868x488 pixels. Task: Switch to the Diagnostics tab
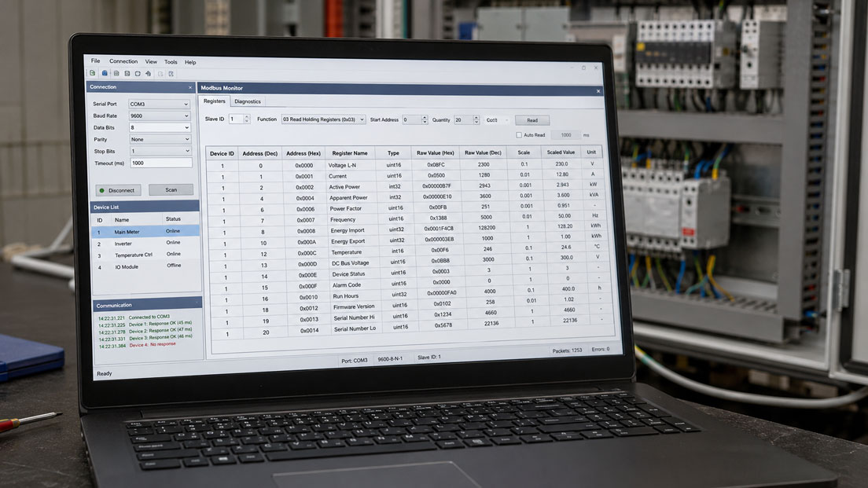point(248,102)
